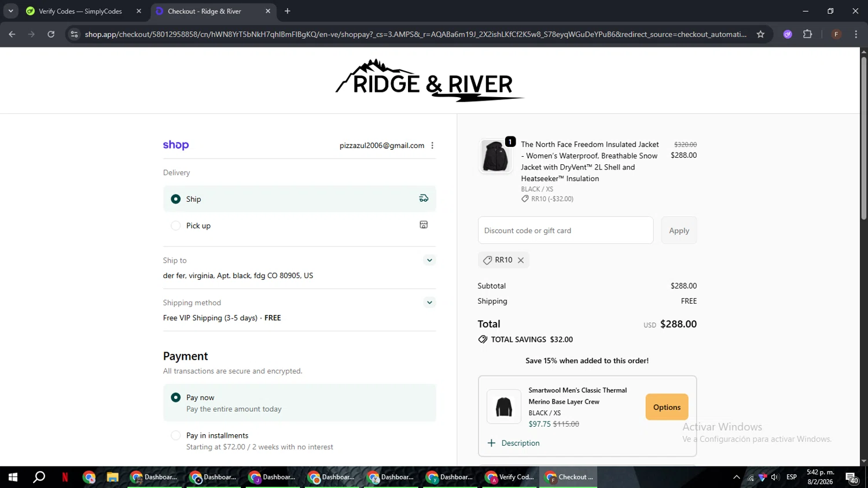The image size is (868, 488).
Task: Click the taskbar clock showing 5:42 p. m.
Action: 820,477
